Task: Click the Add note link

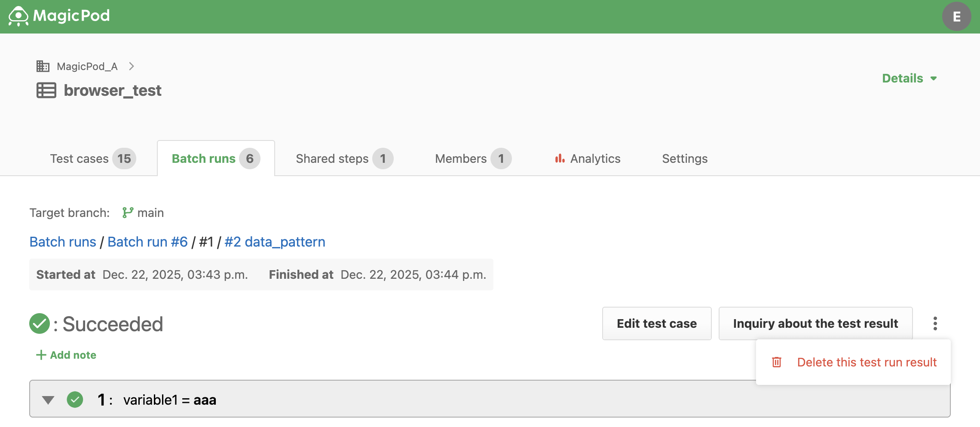Action: tap(66, 355)
